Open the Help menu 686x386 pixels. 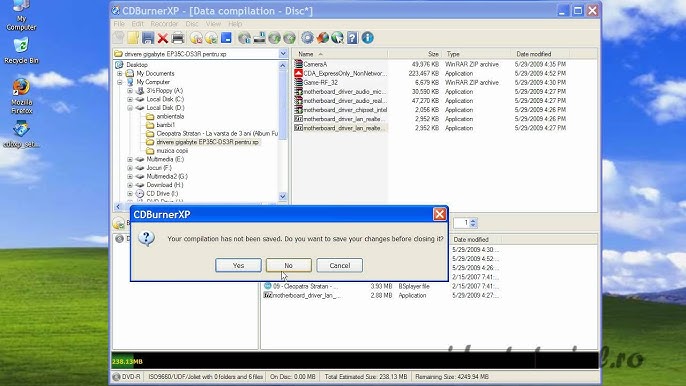point(235,24)
